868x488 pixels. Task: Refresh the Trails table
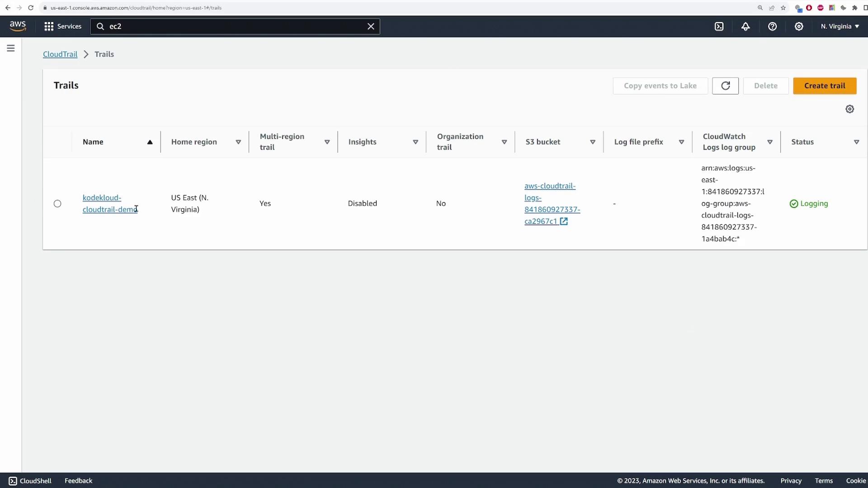tap(725, 86)
